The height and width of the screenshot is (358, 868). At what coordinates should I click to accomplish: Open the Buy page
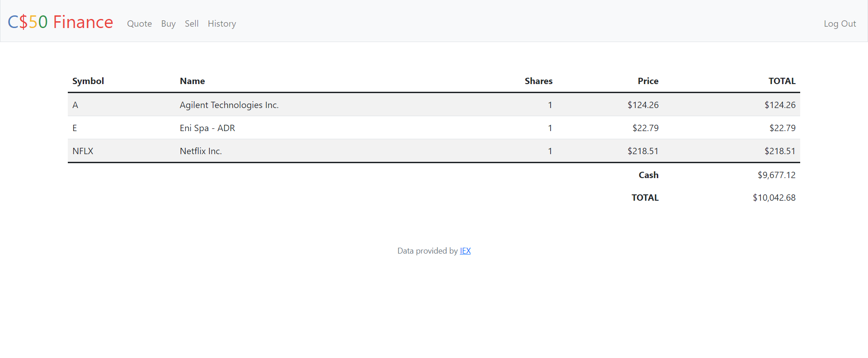[x=168, y=24]
